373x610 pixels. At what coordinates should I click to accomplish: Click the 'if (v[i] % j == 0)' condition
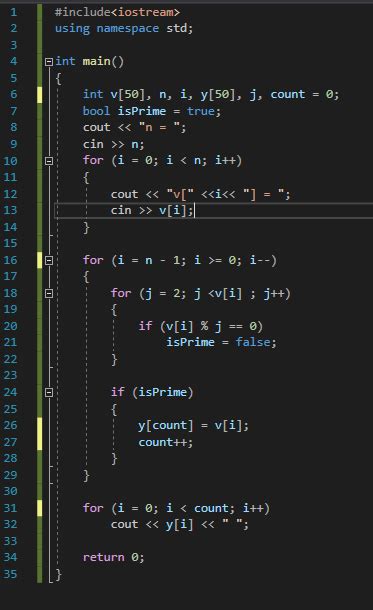[x=201, y=326]
